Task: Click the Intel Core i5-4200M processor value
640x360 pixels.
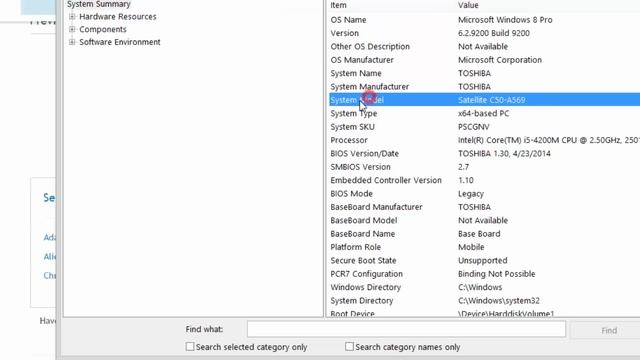Action: pyautogui.click(x=549, y=140)
